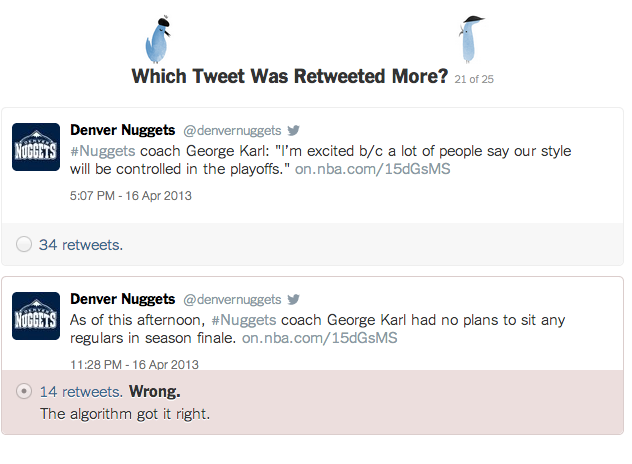The width and height of the screenshot is (632, 464).
Task: Click Twitter bird icon in first tweet
Action: click(293, 130)
